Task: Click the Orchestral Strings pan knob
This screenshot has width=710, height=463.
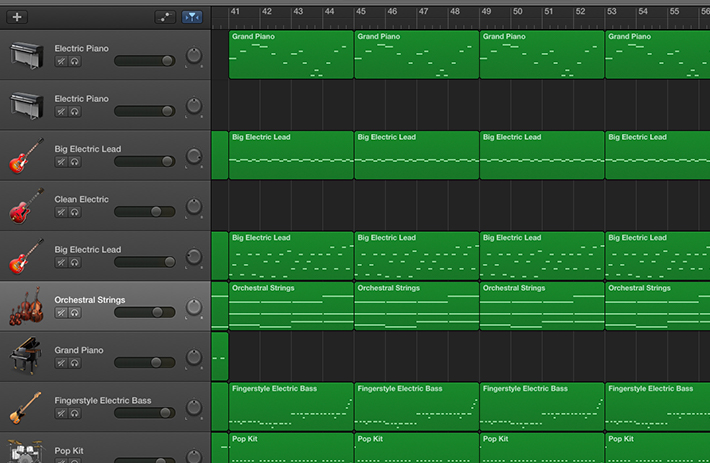Action: tap(194, 308)
